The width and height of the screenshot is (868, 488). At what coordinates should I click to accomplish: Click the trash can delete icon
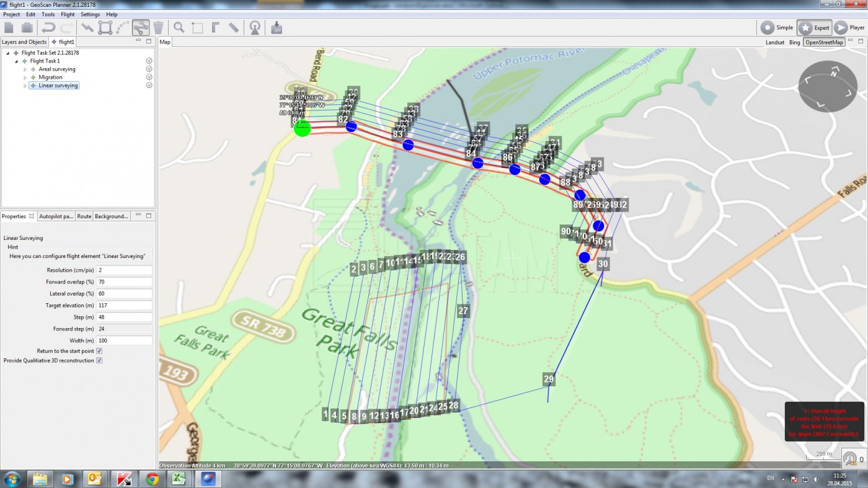(x=159, y=27)
